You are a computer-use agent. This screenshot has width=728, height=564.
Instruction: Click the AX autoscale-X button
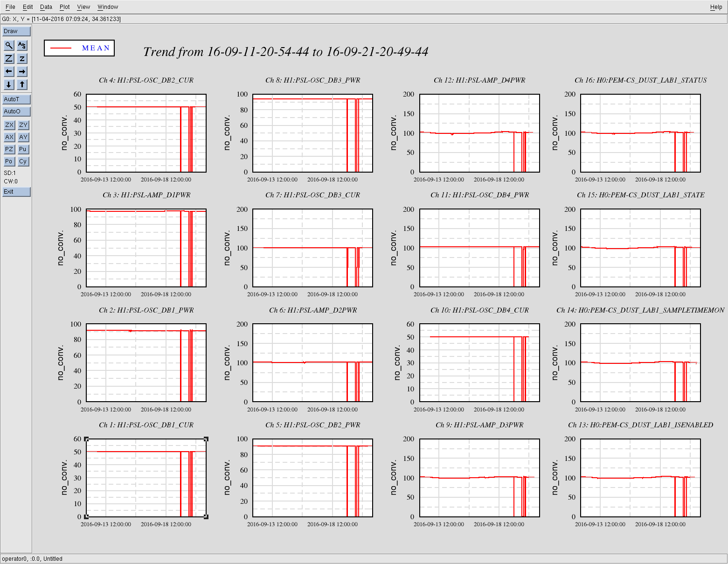coord(9,137)
